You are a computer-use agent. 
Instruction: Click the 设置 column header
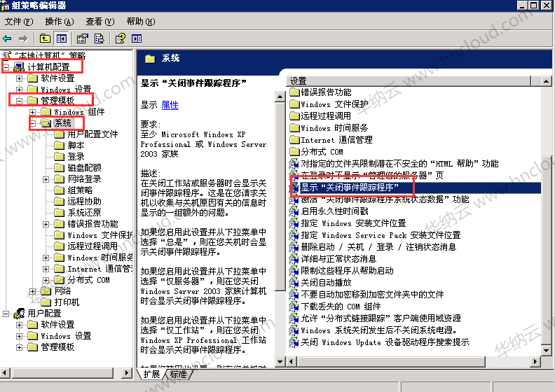coord(410,81)
